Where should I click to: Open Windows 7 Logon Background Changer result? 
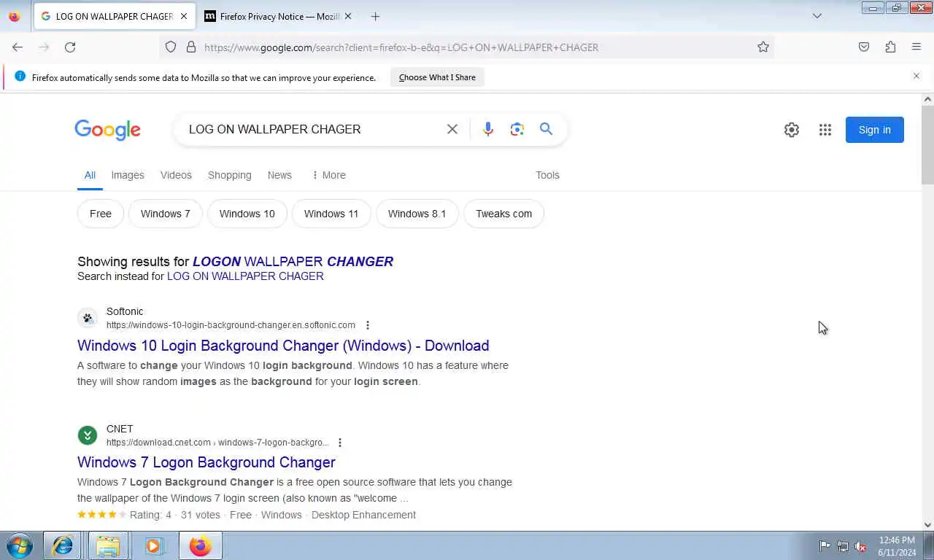click(207, 462)
